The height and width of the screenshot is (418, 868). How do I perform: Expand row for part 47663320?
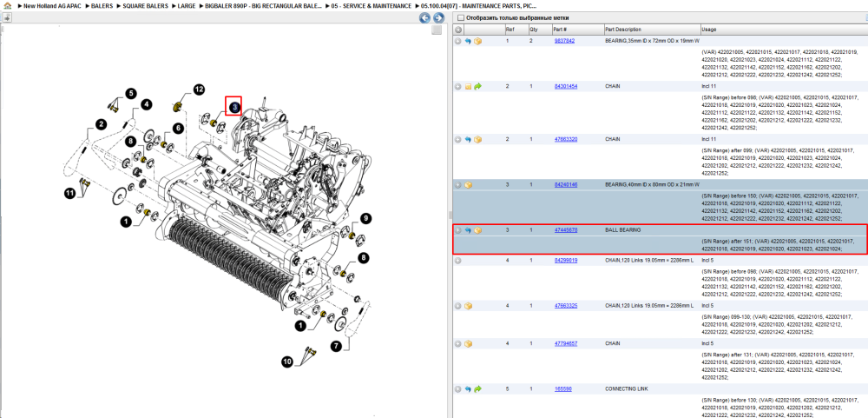(457, 139)
